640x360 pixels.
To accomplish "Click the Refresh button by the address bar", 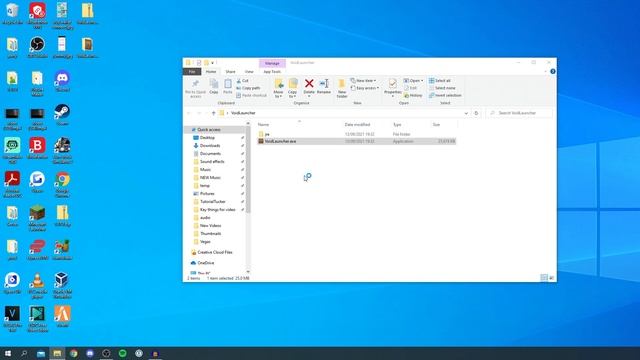I will [476, 113].
